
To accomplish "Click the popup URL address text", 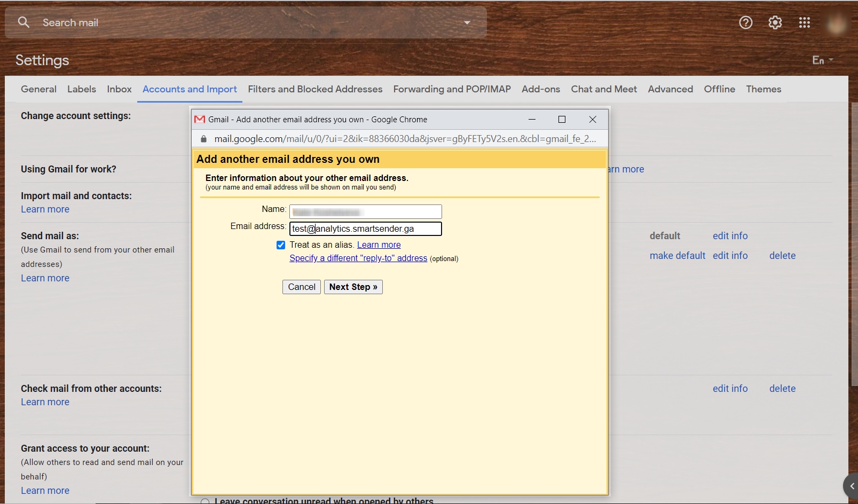I will [405, 139].
